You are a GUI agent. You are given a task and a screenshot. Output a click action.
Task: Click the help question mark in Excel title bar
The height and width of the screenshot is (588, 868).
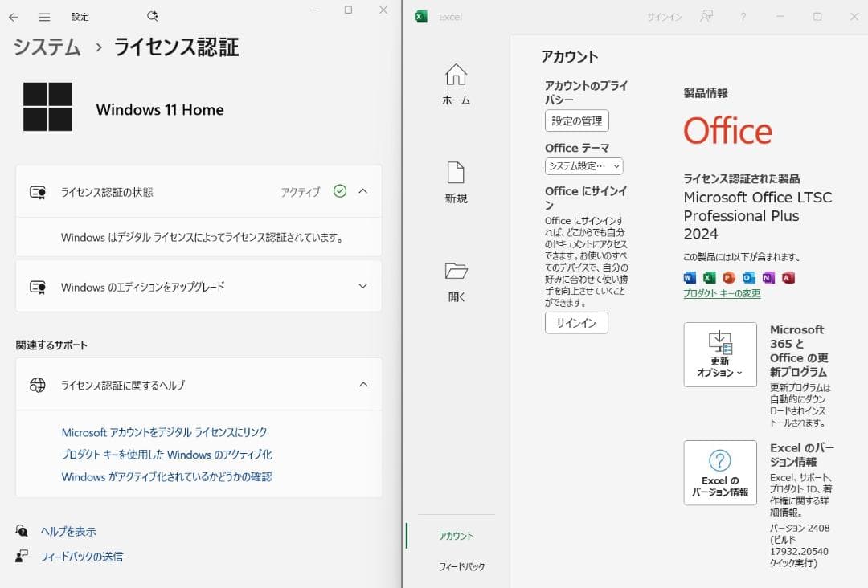pos(743,17)
